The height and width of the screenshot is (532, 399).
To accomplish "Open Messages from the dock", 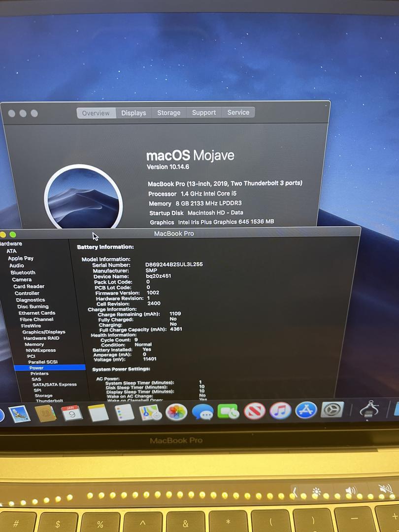I will [202, 412].
